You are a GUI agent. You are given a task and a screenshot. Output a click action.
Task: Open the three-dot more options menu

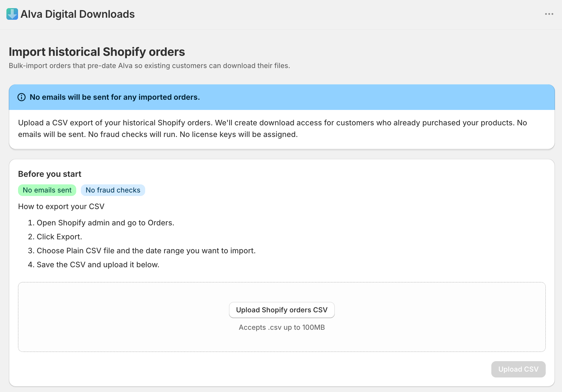[x=549, y=14]
